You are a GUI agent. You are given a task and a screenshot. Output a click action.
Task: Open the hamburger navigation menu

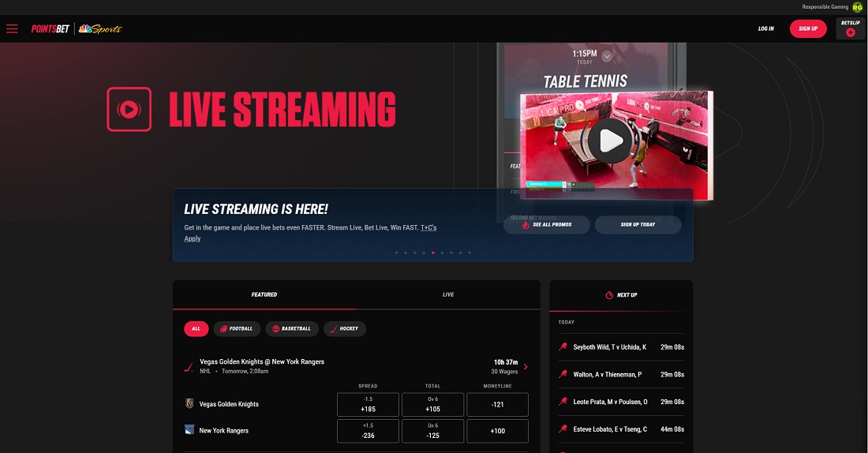click(x=12, y=28)
